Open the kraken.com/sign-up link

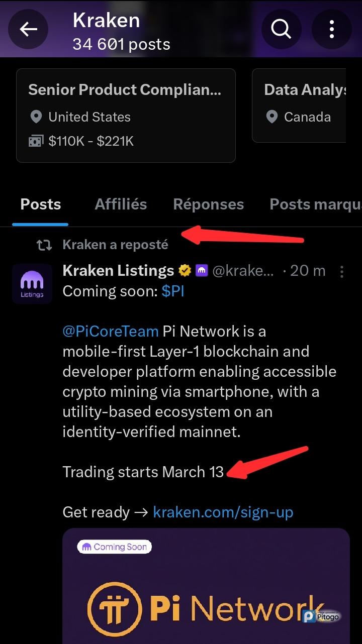tap(223, 512)
